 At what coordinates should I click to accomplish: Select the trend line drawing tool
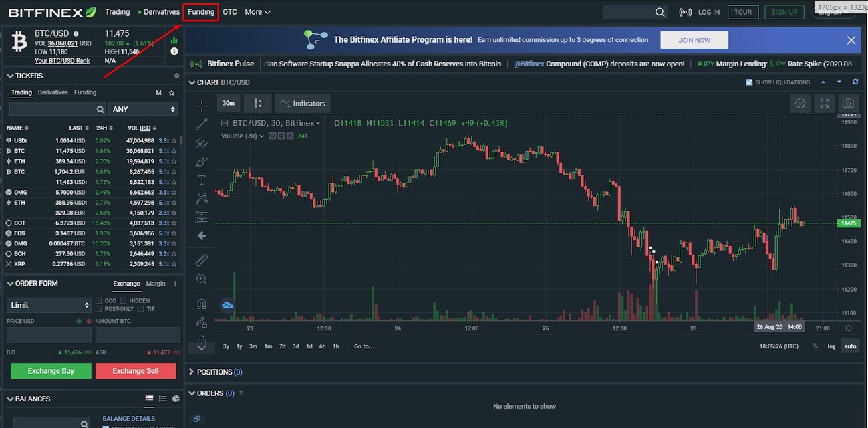pos(201,124)
